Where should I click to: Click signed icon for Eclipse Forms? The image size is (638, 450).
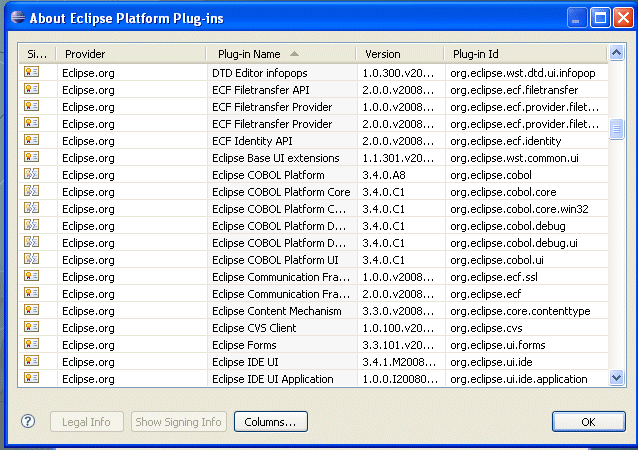point(31,344)
